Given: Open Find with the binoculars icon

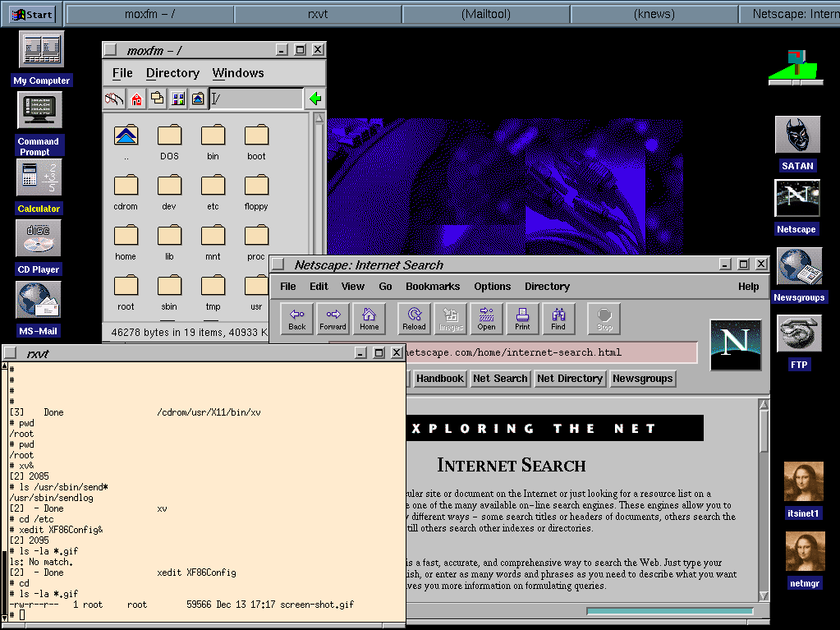Looking at the screenshot, I should click(x=558, y=319).
